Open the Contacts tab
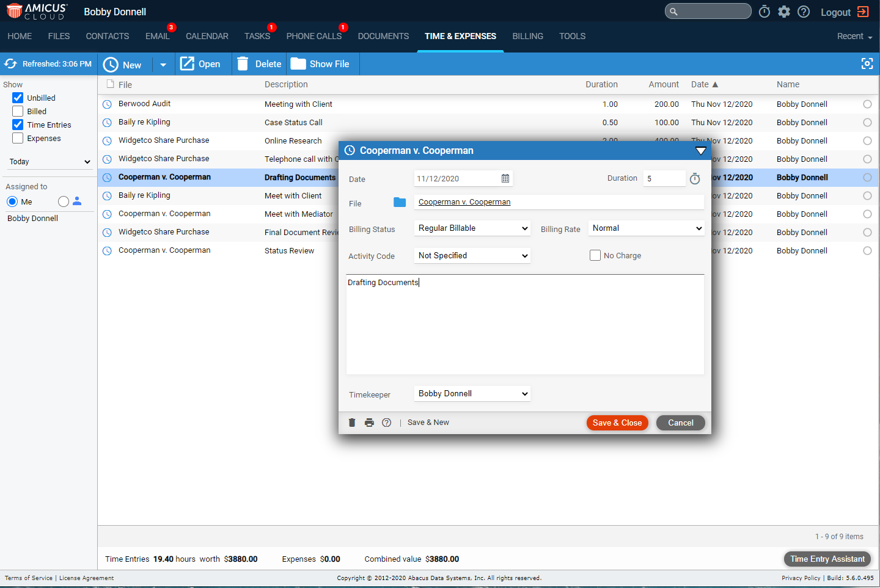The height and width of the screenshot is (588, 880). pyautogui.click(x=108, y=36)
